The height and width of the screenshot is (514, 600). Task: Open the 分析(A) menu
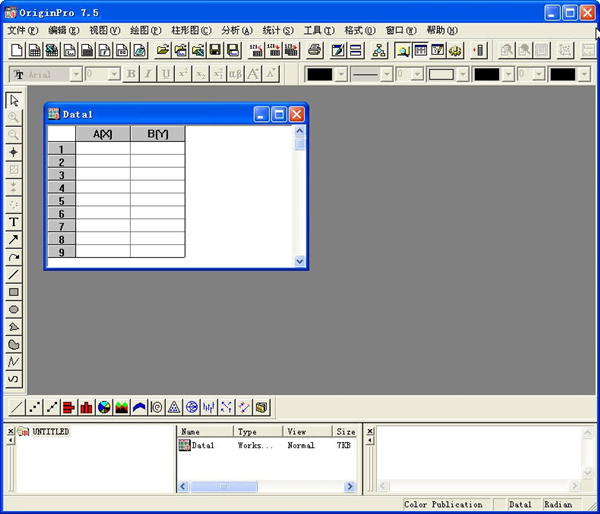pyautogui.click(x=237, y=30)
